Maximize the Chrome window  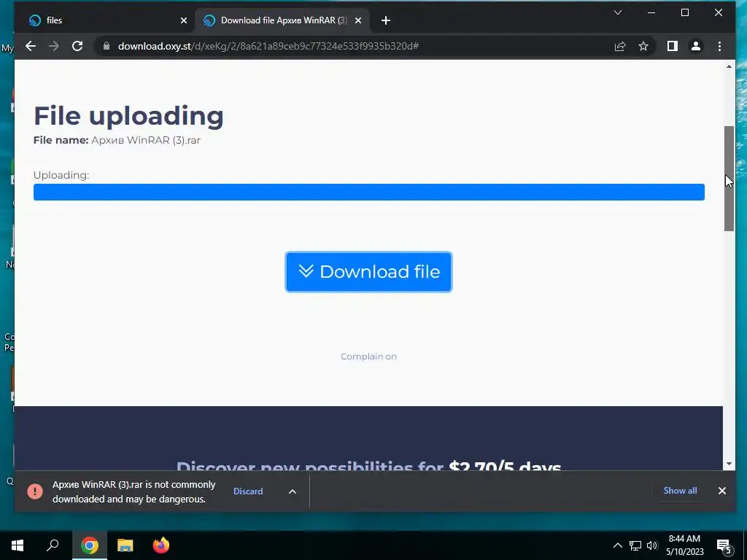point(684,13)
